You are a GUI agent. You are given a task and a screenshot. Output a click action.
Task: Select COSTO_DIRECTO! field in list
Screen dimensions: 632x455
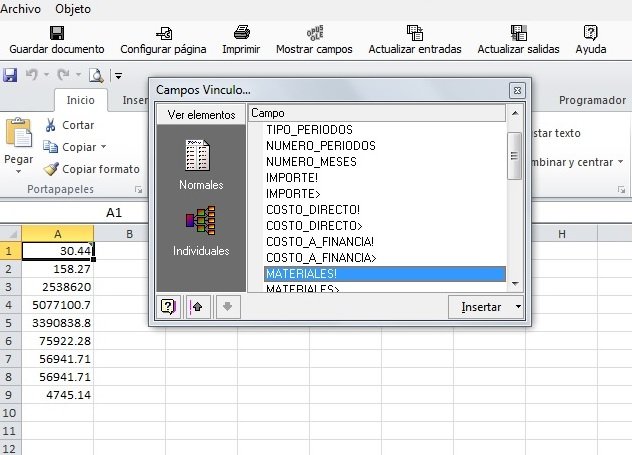point(313,209)
